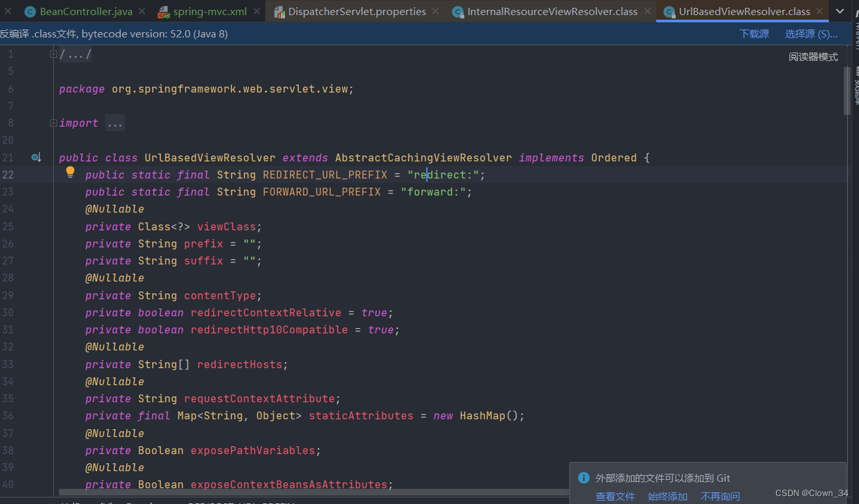Close the BeanController.java tab

142,12
